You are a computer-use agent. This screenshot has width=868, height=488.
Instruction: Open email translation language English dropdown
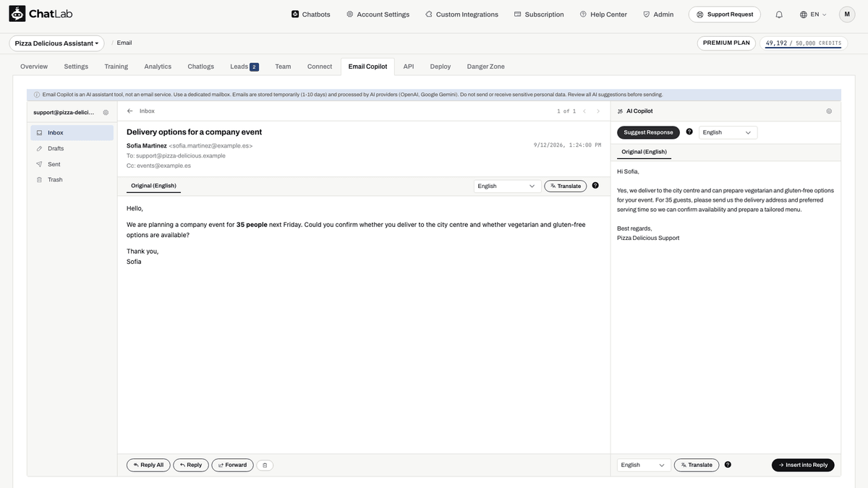[x=507, y=186]
